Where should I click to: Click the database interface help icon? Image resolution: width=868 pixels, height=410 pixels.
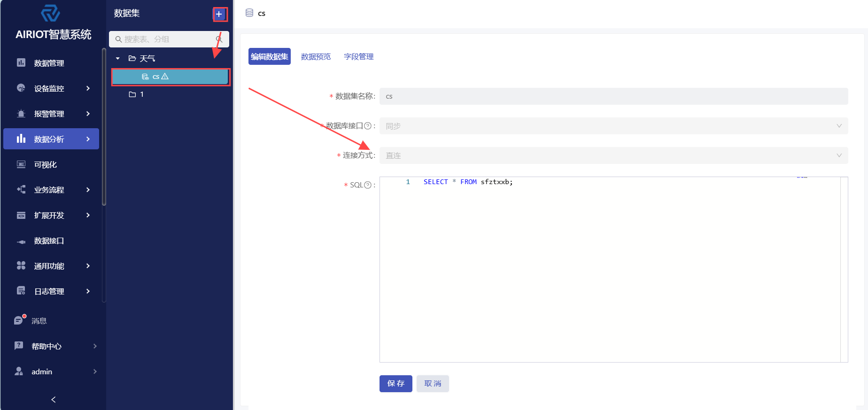point(368,126)
